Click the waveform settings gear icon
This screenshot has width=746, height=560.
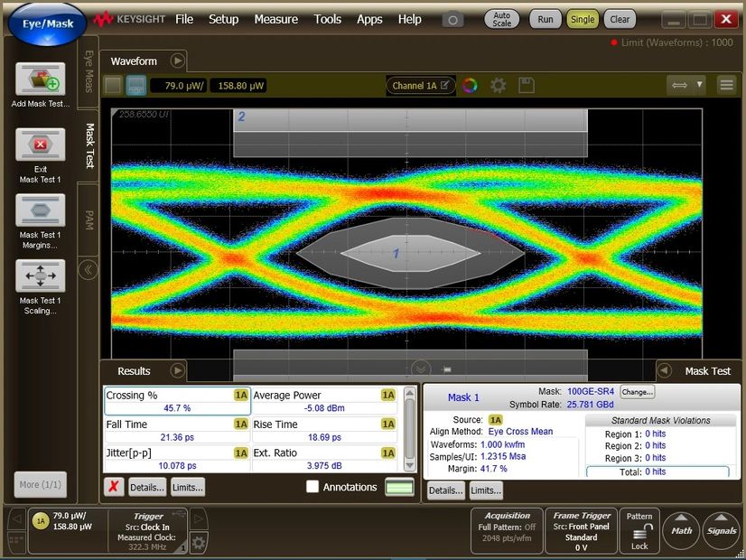pos(498,86)
